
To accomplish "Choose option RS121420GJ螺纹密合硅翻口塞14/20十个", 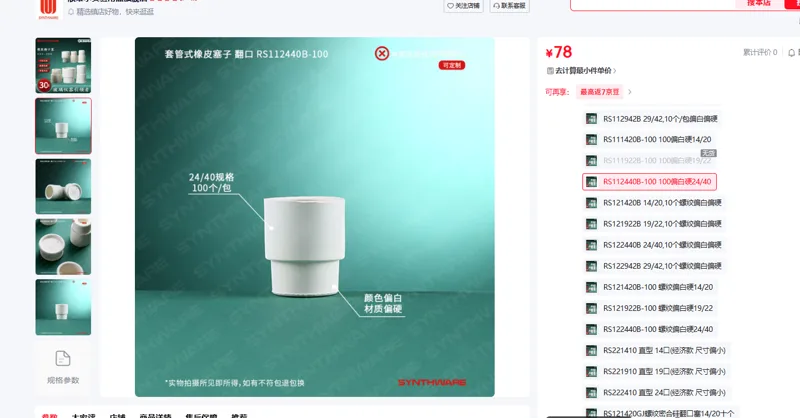I will 660,413.
